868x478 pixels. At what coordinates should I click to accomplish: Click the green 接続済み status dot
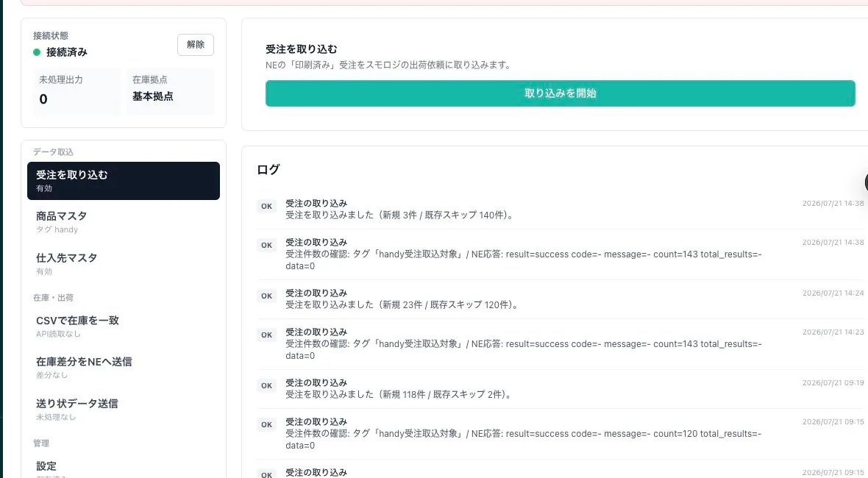click(x=37, y=52)
